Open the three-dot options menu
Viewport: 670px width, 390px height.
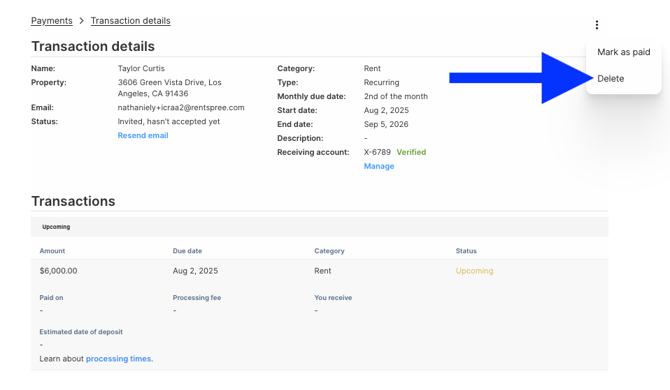click(597, 25)
